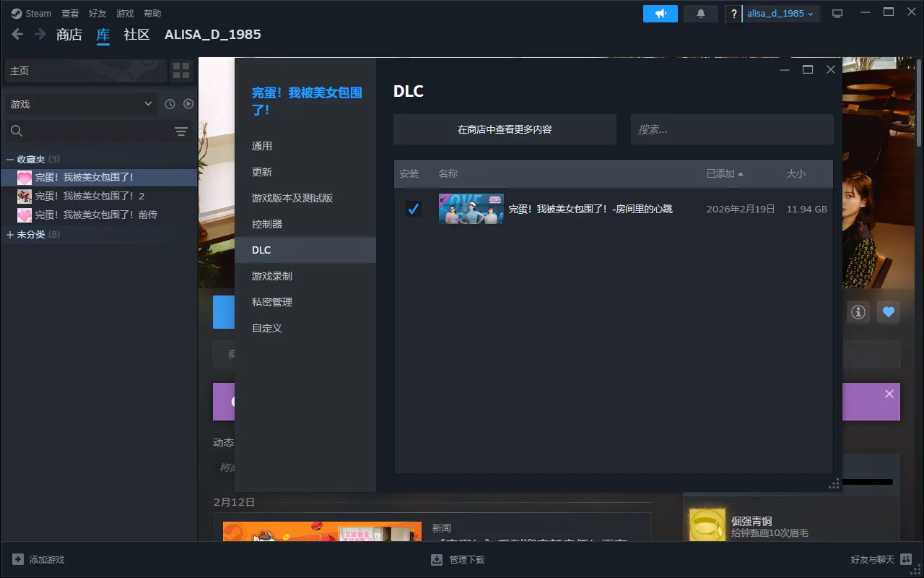Click 在商店中查看更多内容 button
This screenshot has height=578, width=924.
point(505,130)
